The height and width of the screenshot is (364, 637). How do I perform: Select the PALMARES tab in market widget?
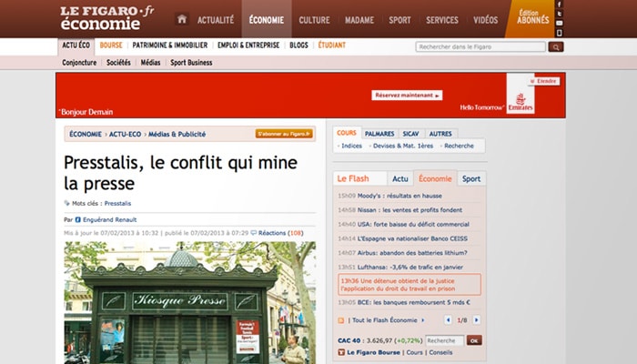point(379,133)
